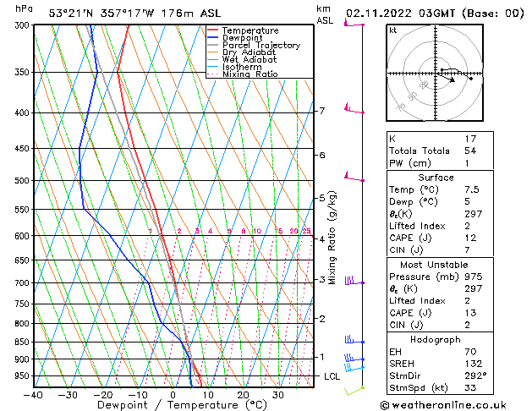Click the Pressure (mb) value 975

pyautogui.click(x=474, y=277)
